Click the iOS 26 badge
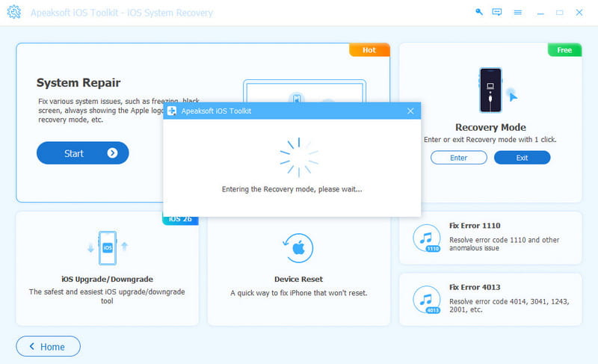The height and width of the screenshot is (364, 598). coord(180,220)
